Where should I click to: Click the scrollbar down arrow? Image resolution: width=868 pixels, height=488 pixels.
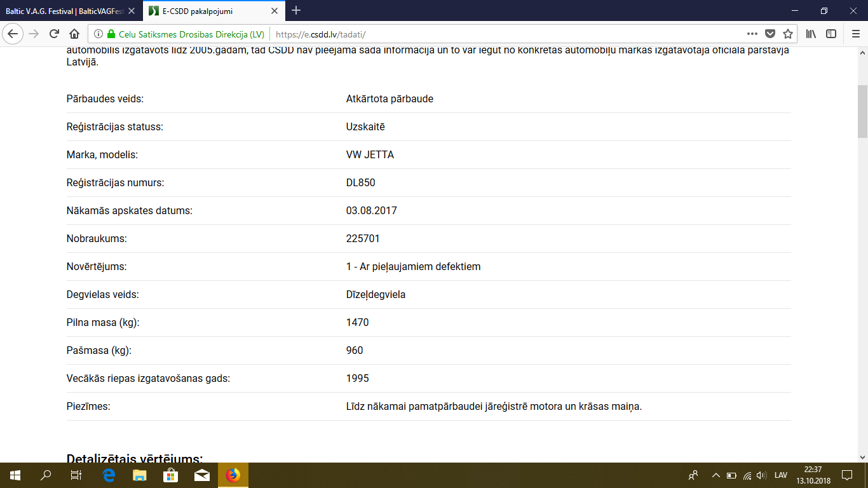click(x=862, y=457)
